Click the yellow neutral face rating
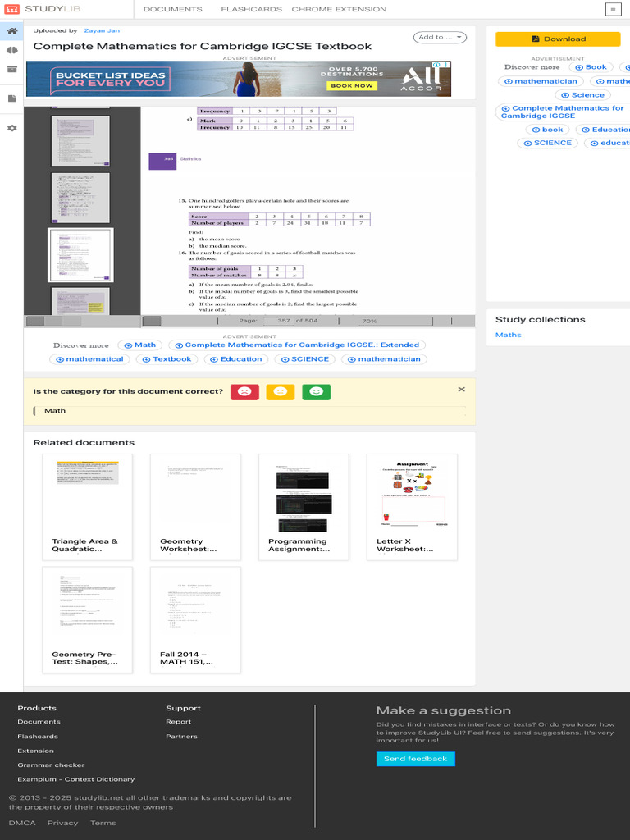 point(281,392)
